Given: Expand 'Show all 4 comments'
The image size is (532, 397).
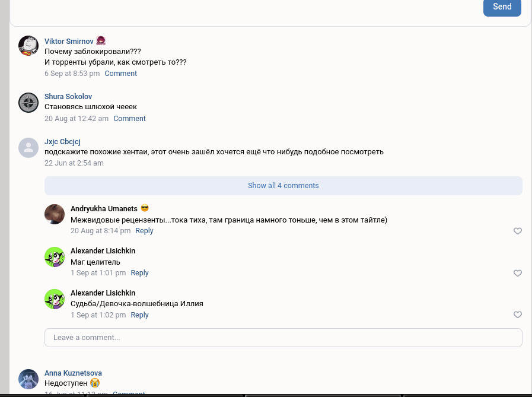Looking at the screenshot, I should [283, 186].
